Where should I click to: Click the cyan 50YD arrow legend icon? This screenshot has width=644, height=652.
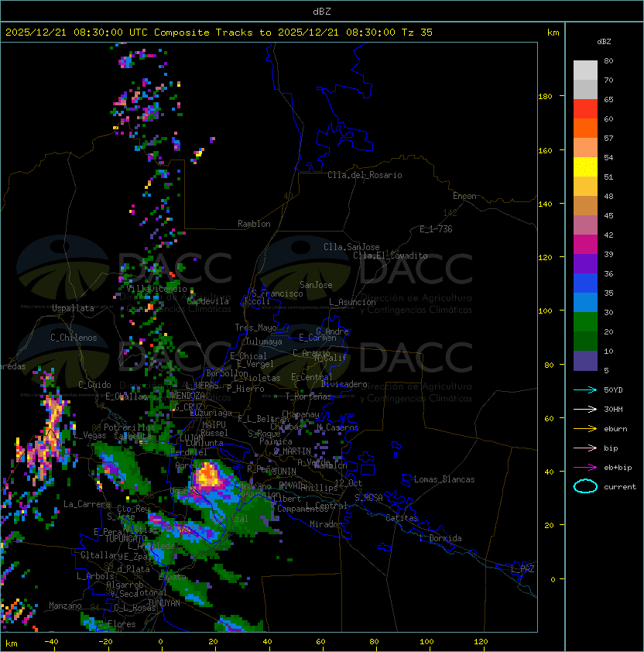tap(585, 389)
